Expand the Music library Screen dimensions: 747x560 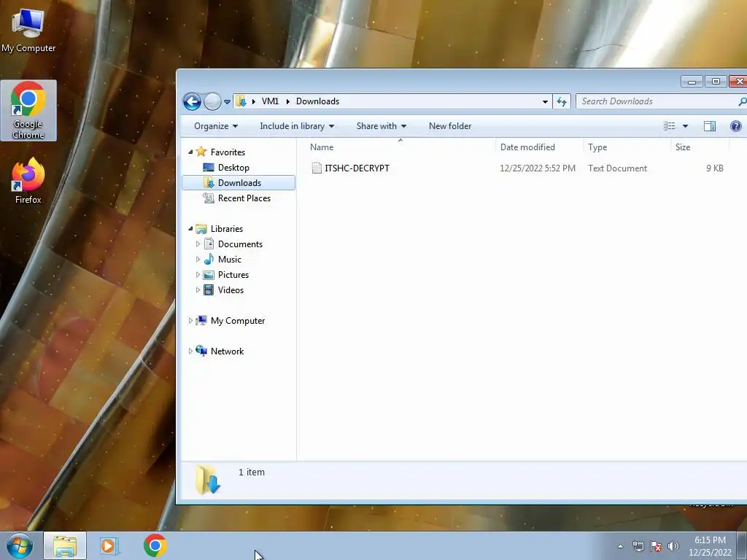pyautogui.click(x=198, y=260)
